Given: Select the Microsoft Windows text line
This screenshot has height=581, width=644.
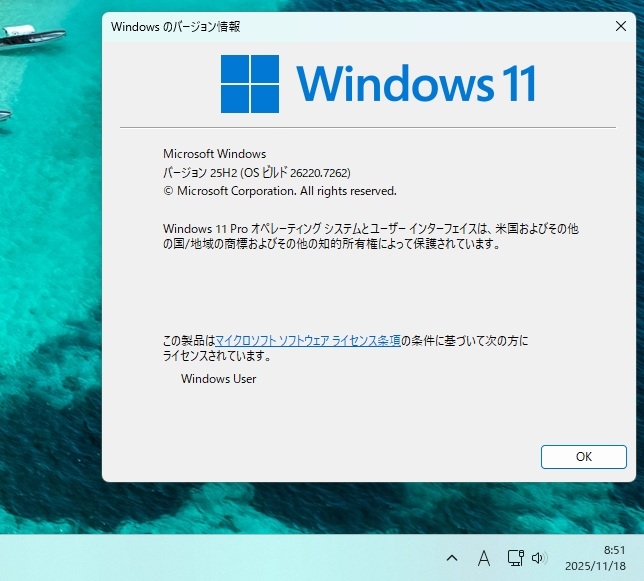Looking at the screenshot, I should click(214, 154).
